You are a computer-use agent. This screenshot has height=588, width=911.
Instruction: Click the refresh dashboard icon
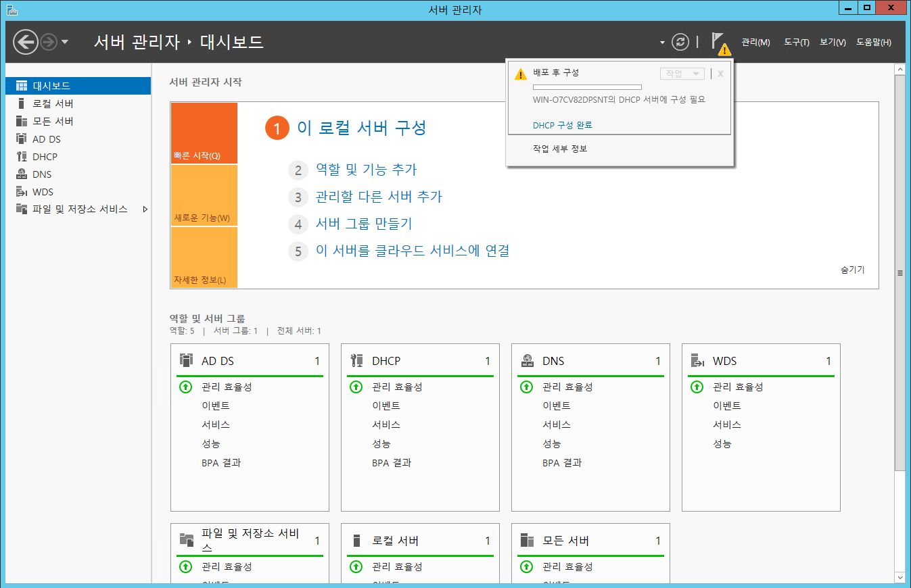pyautogui.click(x=680, y=43)
